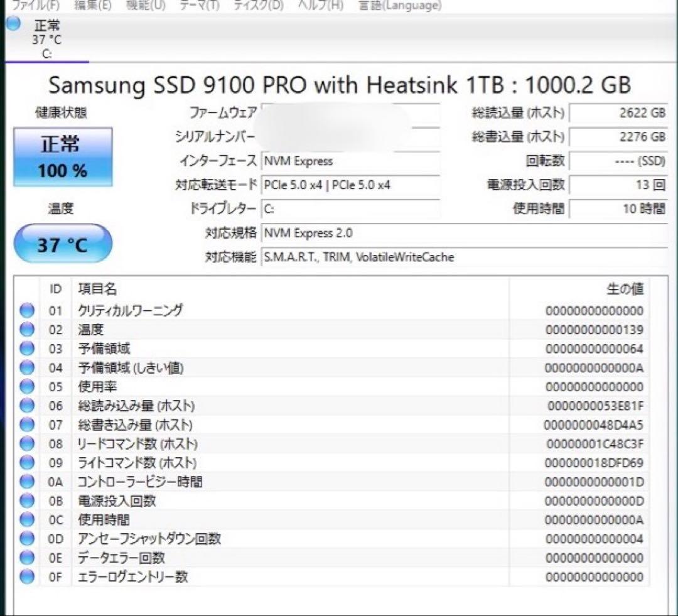Click the 総書き込み量 (ホスト) value field

point(618,137)
